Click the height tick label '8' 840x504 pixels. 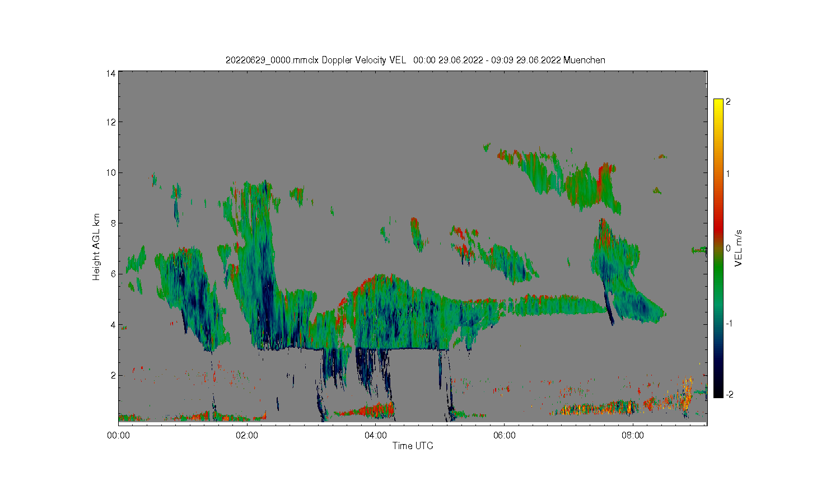click(x=113, y=223)
